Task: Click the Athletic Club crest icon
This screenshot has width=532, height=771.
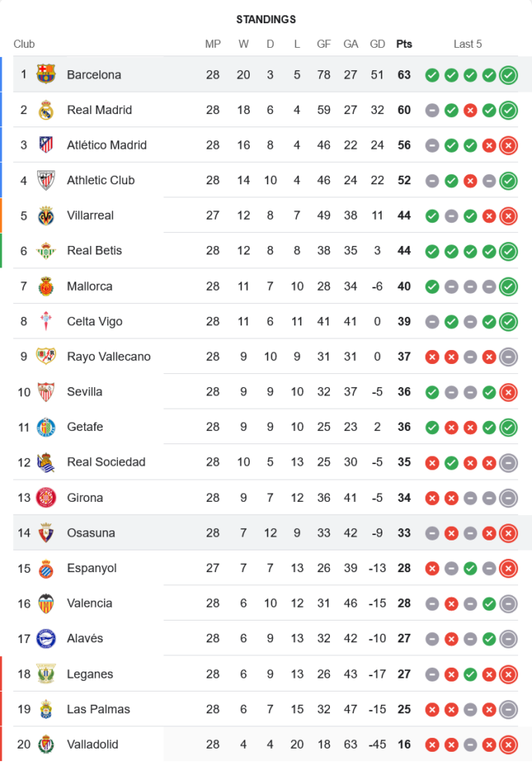Action: point(46,180)
